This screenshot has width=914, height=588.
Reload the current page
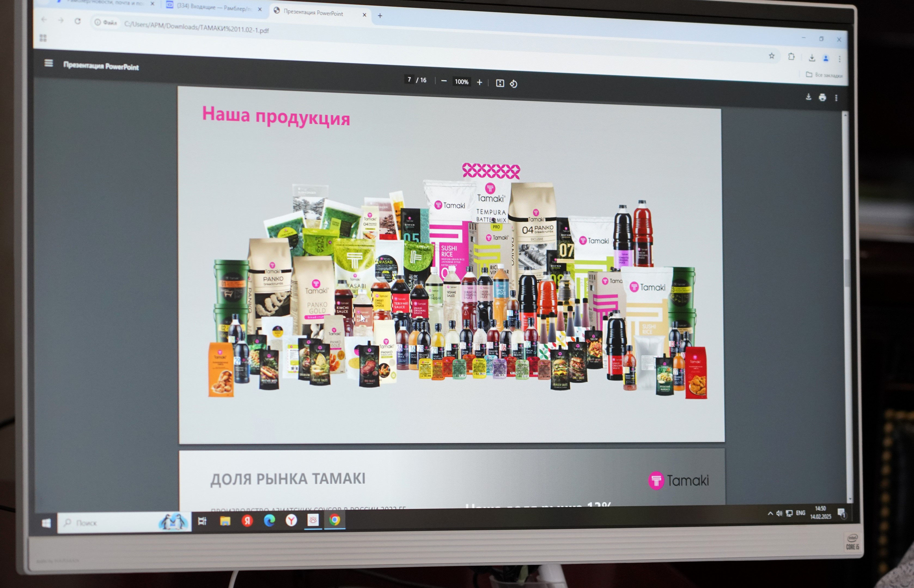[x=78, y=21]
